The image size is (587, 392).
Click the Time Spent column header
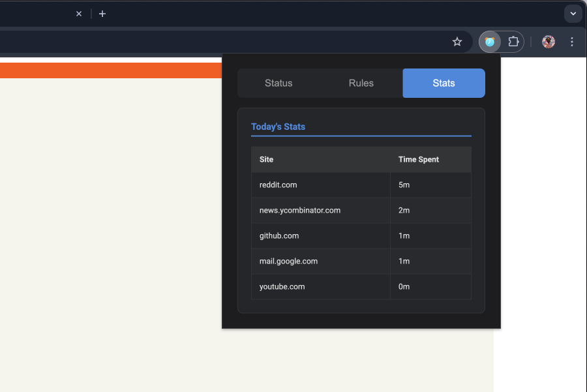click(x=418, y=160)
